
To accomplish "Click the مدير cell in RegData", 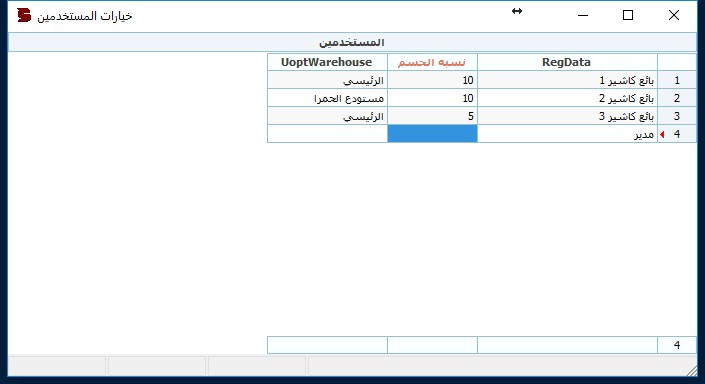I will 567,134.
